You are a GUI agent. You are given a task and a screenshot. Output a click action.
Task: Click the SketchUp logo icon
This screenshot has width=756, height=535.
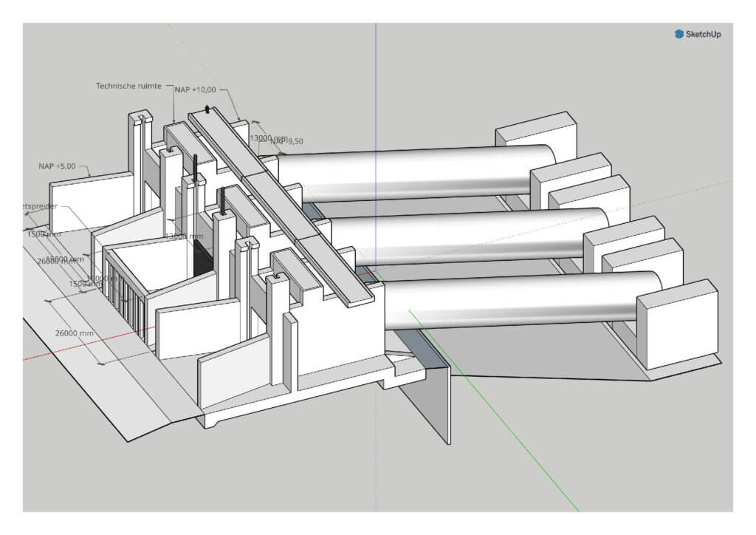tap(678, 34)
